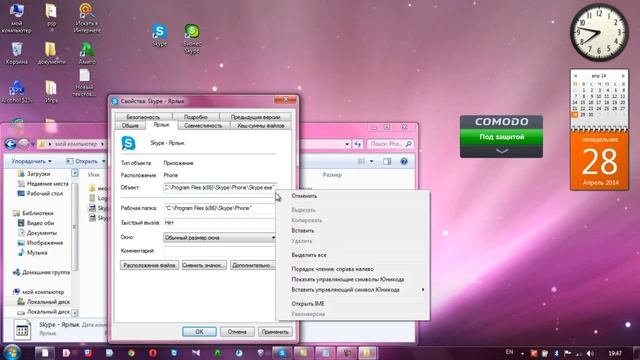Click the Комментарий field

click(220, 251)
